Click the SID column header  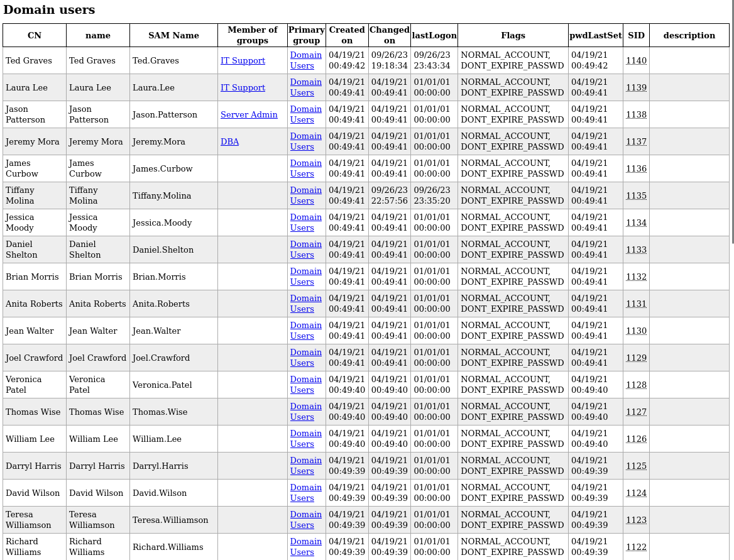636,35
